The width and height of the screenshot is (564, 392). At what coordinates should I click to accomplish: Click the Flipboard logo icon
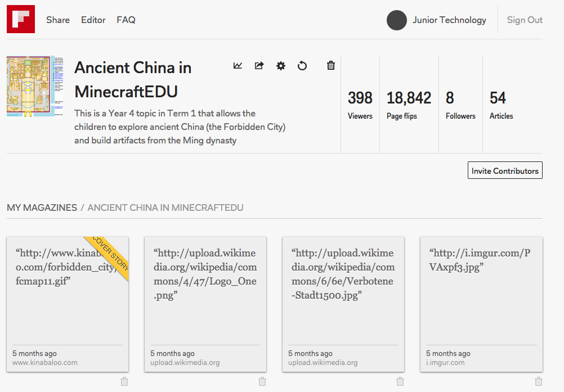[21, 19]
